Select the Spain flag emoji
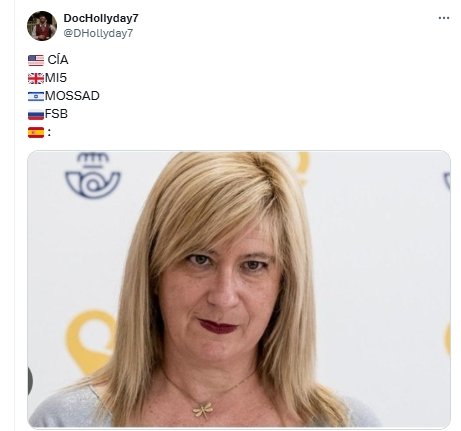Image resolution: width=461 pixels, height=431 pixels. (x=36, y=133)
